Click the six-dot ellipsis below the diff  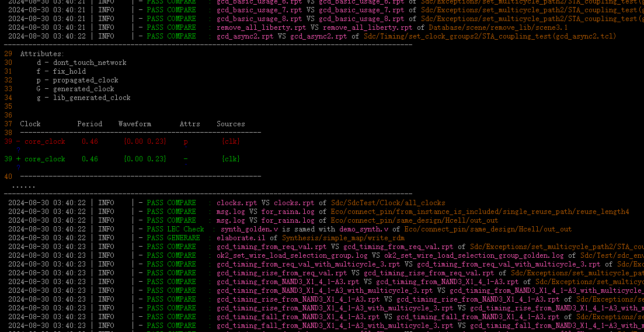tap(23, 186)
